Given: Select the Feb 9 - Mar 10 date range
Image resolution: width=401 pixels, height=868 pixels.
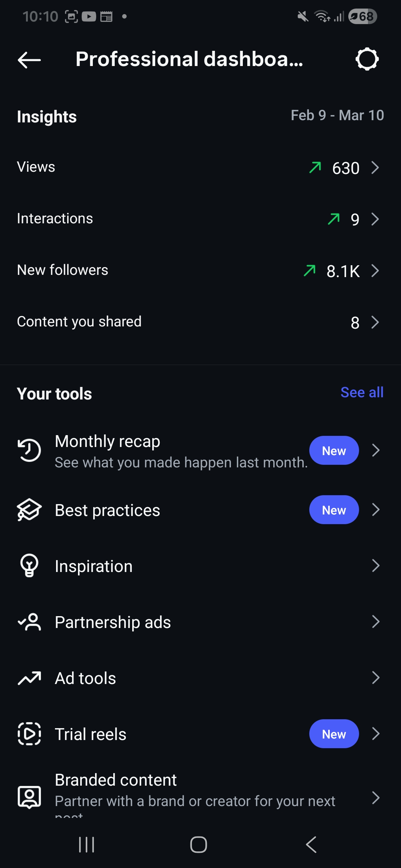Looking at the screenshot, I should tap(337, 115).
